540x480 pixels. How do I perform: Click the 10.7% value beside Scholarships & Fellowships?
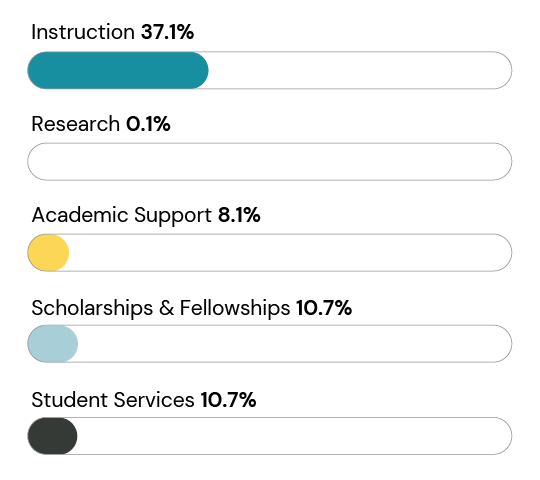tap(324, 307)
